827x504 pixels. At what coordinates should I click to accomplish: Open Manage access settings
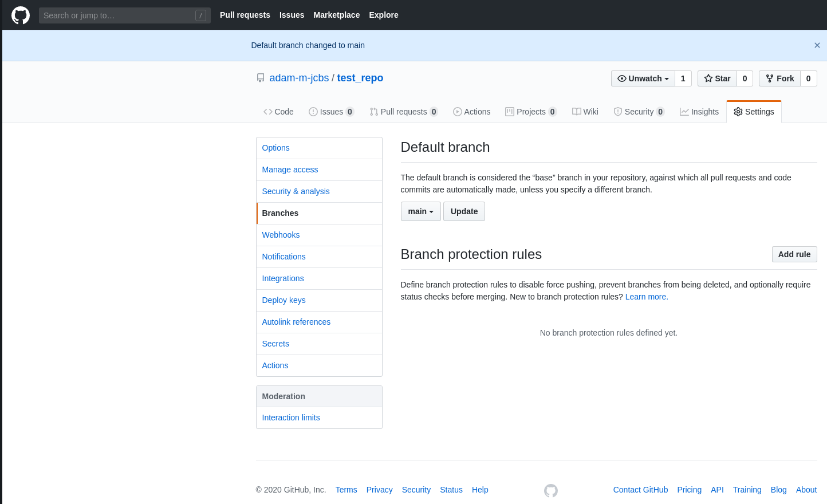pos(319,170)
